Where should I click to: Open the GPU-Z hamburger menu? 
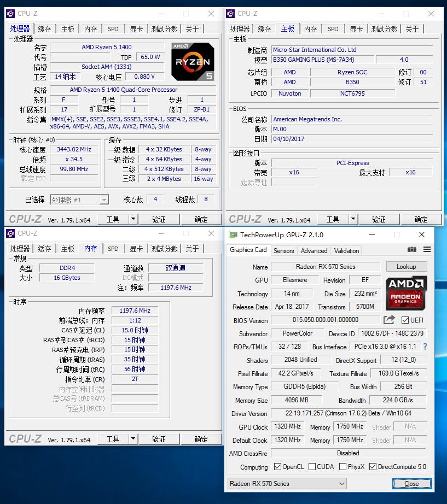(426, 250)
